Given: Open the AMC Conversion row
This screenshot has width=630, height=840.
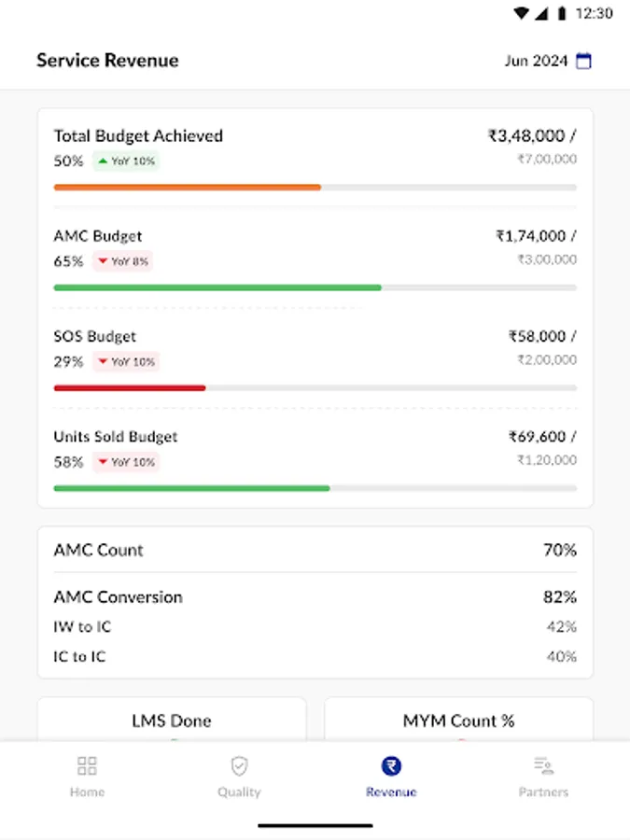Looking at the screenshot, I should [x=315, y=597].
